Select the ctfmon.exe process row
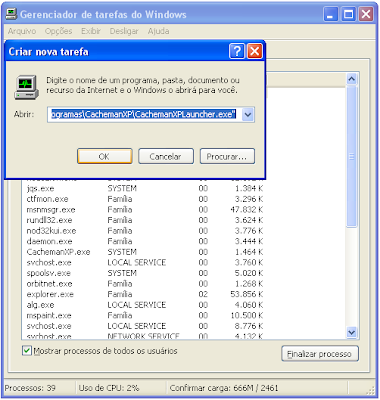The width and height of the screenshot is (380, 400). 145,199
